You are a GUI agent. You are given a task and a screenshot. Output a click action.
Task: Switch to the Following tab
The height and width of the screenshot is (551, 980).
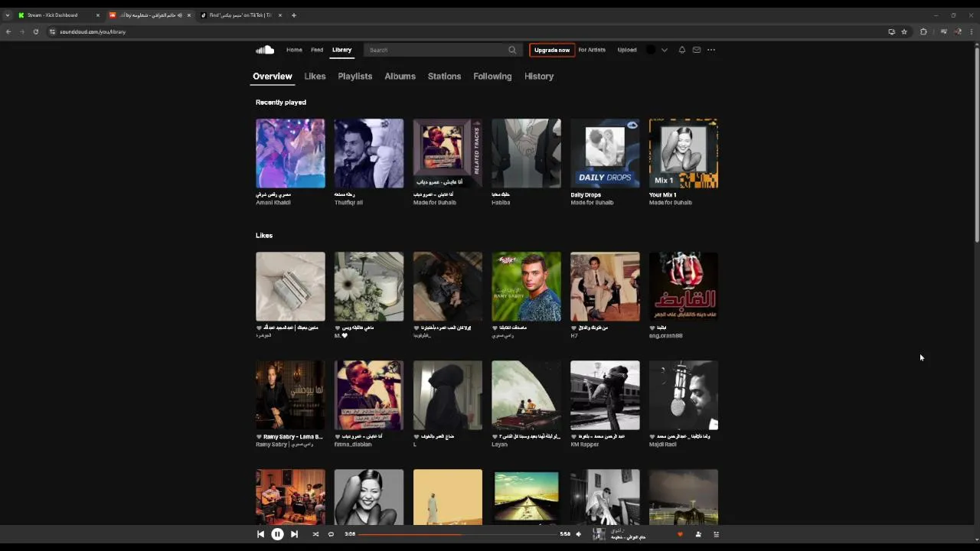pos(492,76)
